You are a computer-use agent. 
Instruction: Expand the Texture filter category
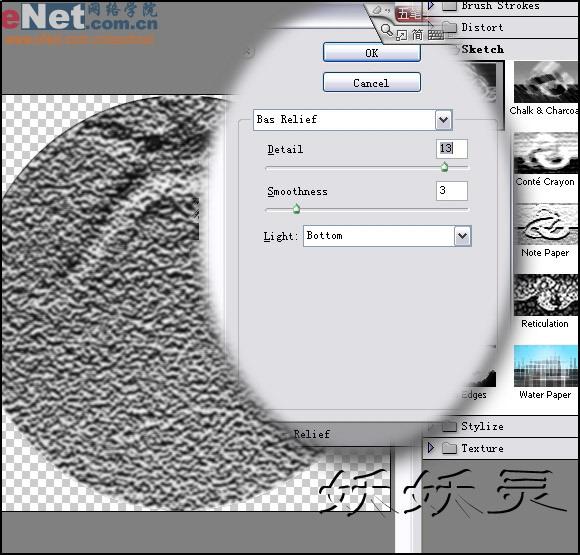coord(430,448)
